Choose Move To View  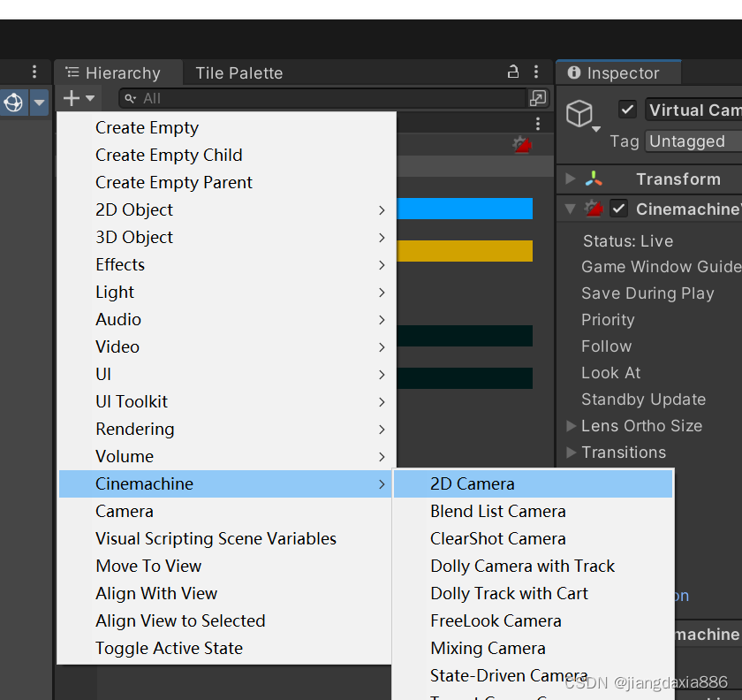[226, 567]
